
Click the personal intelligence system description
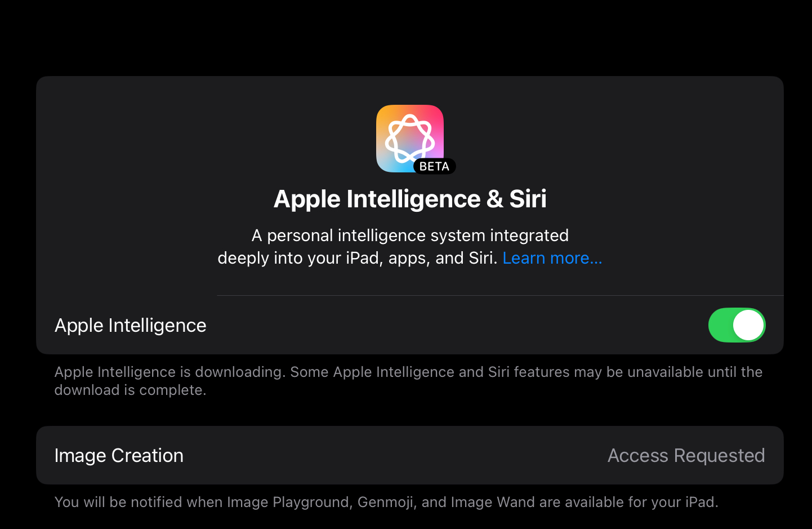410,247
